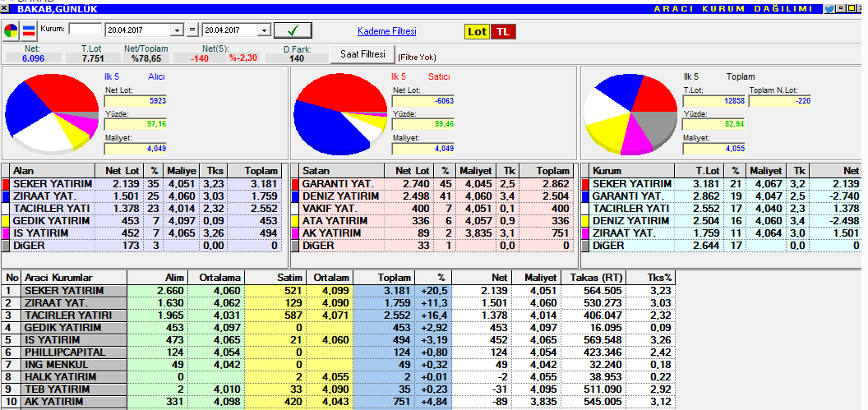Open the start date dropdown arrow
868x410 pixels.
tap(178, 30)
